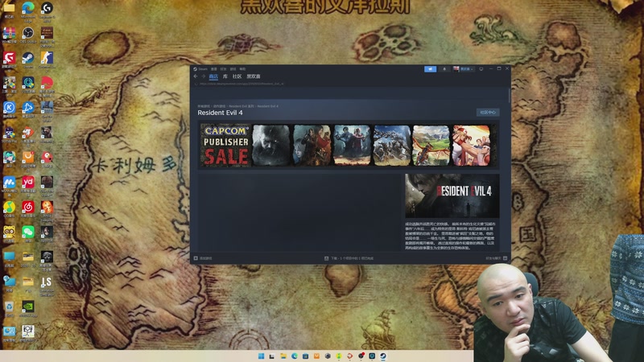Open WeChat desktop shortcut

click(28, 232)
